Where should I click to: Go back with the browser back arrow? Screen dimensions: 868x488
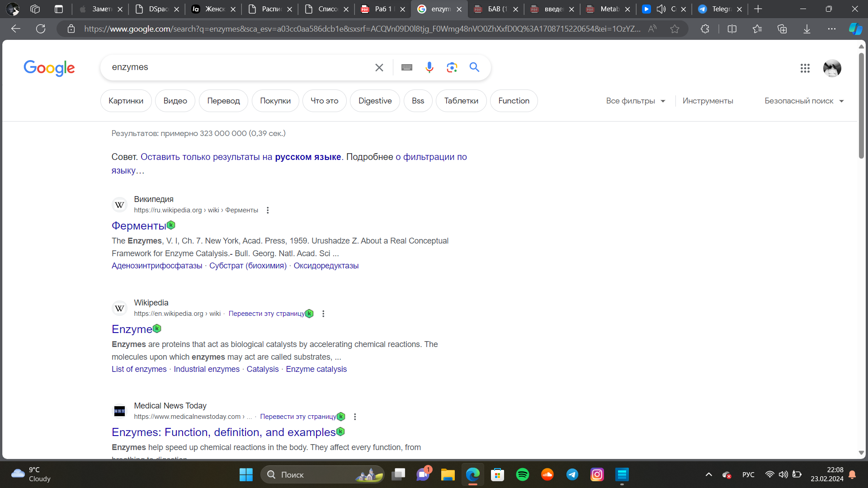(x=16, y=29)
